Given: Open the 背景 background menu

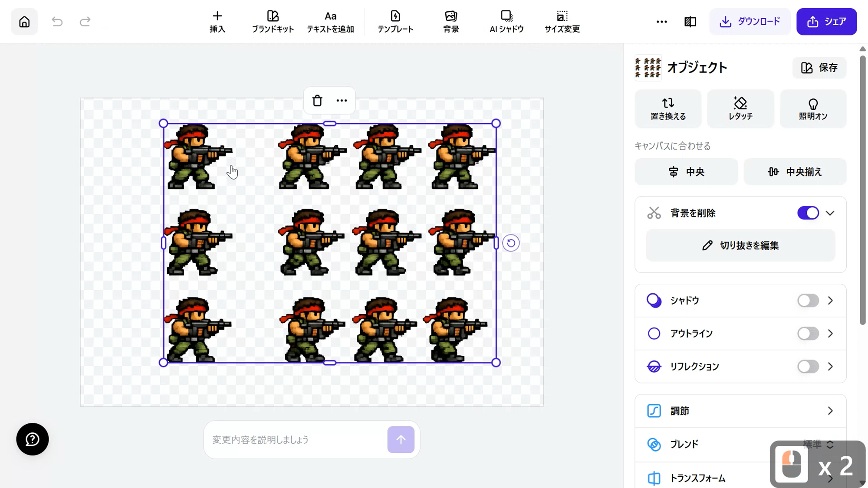Looking at the screenshot, I should click(451, 22).
